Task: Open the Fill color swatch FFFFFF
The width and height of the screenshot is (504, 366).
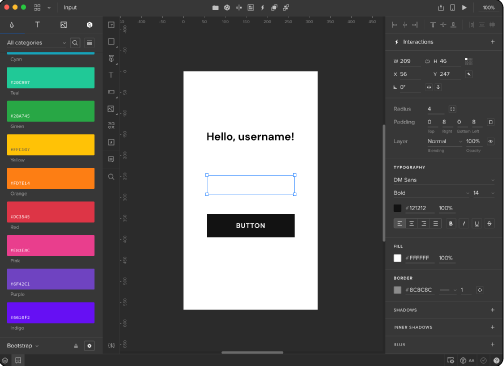Action: [x=397, y=258]
